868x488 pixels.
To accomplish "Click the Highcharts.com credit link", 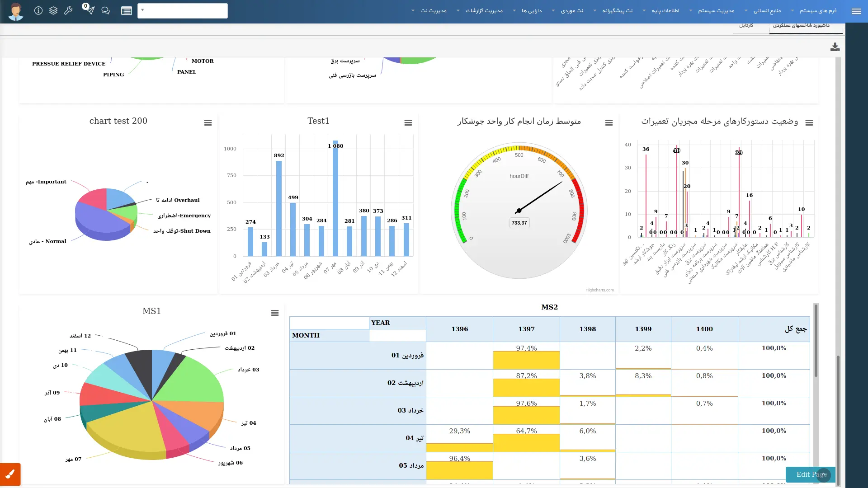I will tap(599, 290).
